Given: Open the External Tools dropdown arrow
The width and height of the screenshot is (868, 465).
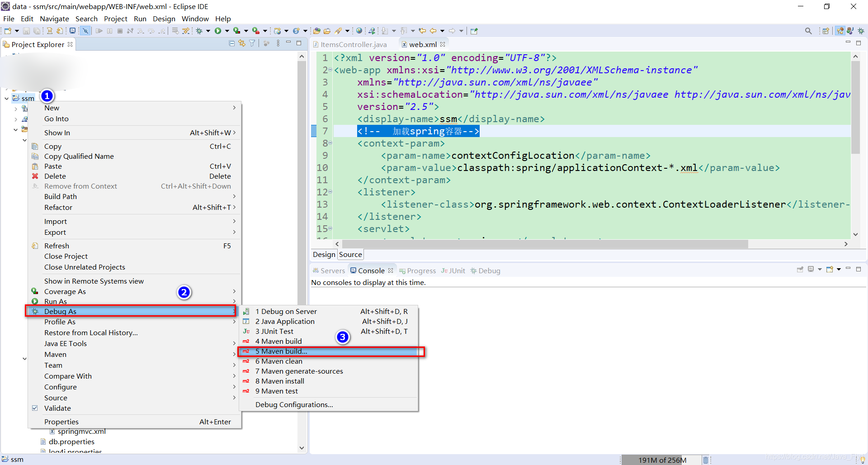Looking at the screenshot, I should (265, 31).
